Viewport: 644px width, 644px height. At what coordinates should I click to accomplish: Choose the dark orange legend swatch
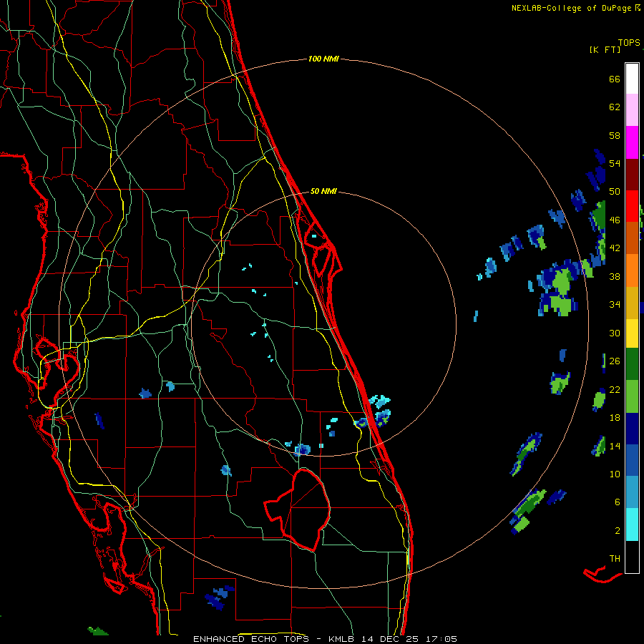tap(632, 238)
